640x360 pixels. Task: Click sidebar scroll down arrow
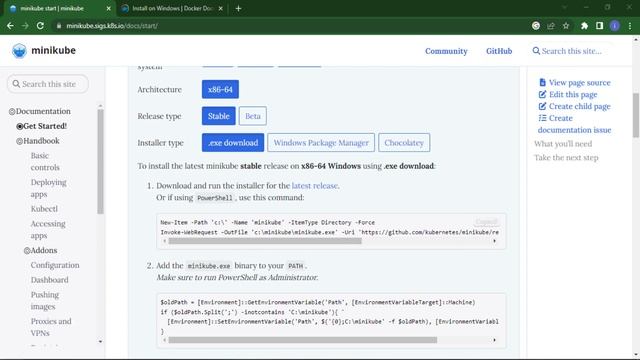tap(100, 342)
